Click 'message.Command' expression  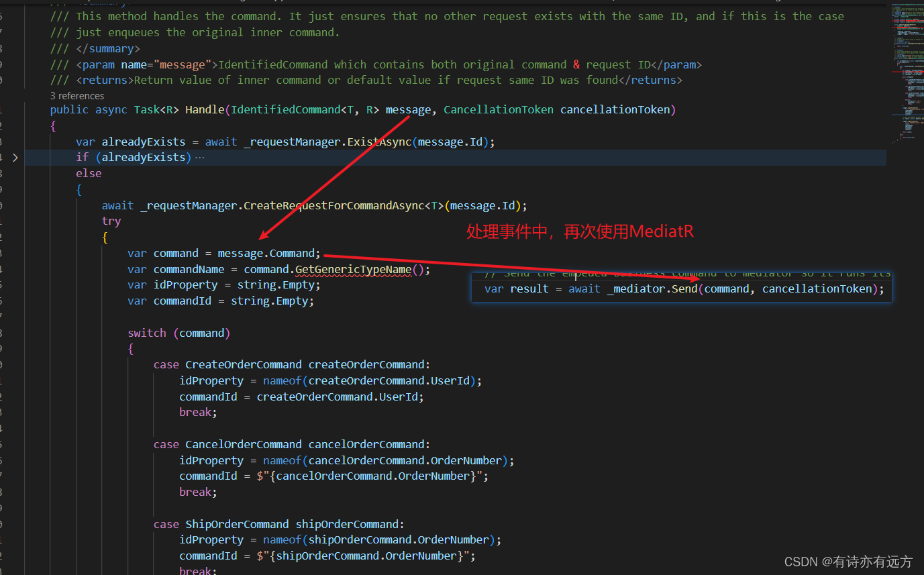tap(266, 254)
